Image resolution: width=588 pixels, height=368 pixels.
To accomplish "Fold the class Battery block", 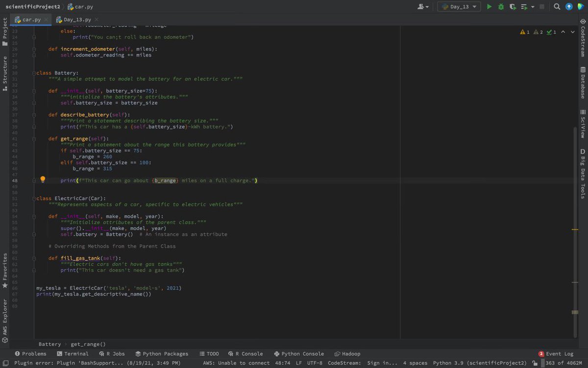I will click(x=34, y=73).
